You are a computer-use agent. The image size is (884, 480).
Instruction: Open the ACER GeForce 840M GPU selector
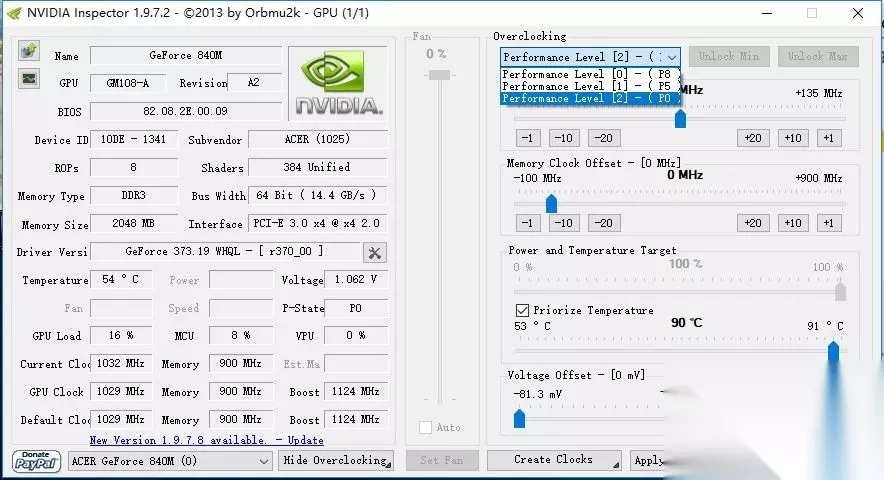point(170,461)
